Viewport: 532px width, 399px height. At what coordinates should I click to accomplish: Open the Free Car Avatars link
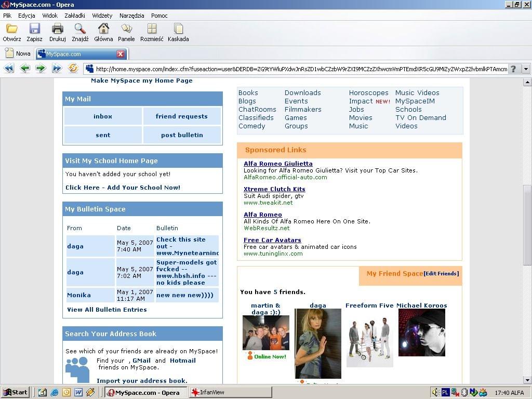click(272, 240)
